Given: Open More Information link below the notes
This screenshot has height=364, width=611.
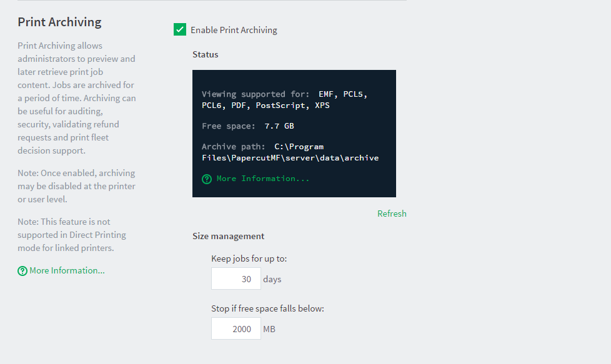Looking at the screenshot, I should (67, 270).
